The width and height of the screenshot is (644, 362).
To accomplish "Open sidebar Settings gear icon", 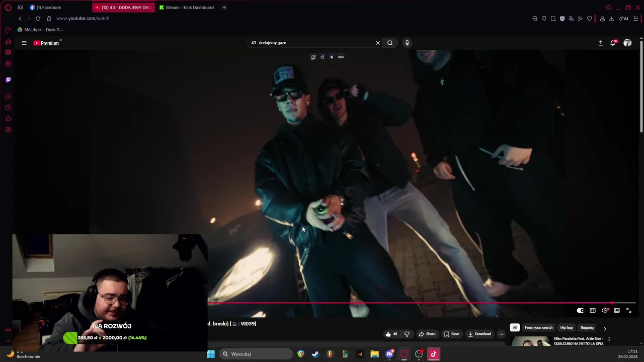I will pyautogui.click(x=8, y=130).
